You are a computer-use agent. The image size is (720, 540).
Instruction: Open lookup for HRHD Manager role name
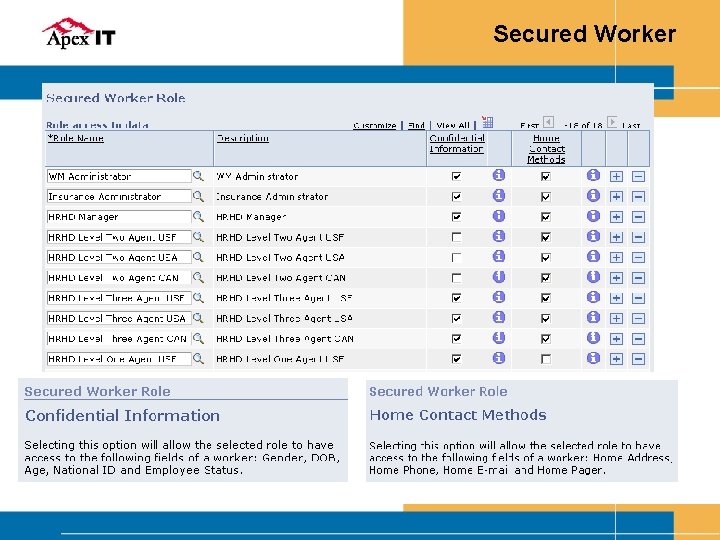coord(198,216)
